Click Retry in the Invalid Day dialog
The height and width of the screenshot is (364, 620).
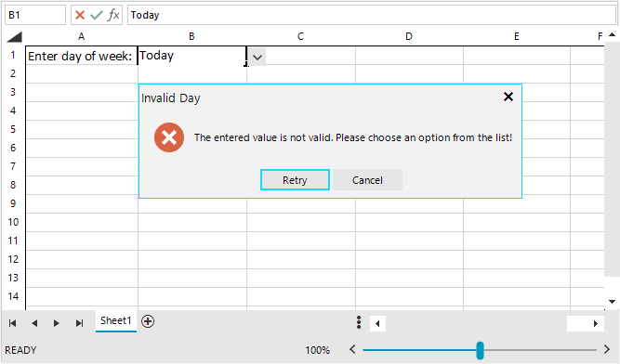click(x=295, y=180)
